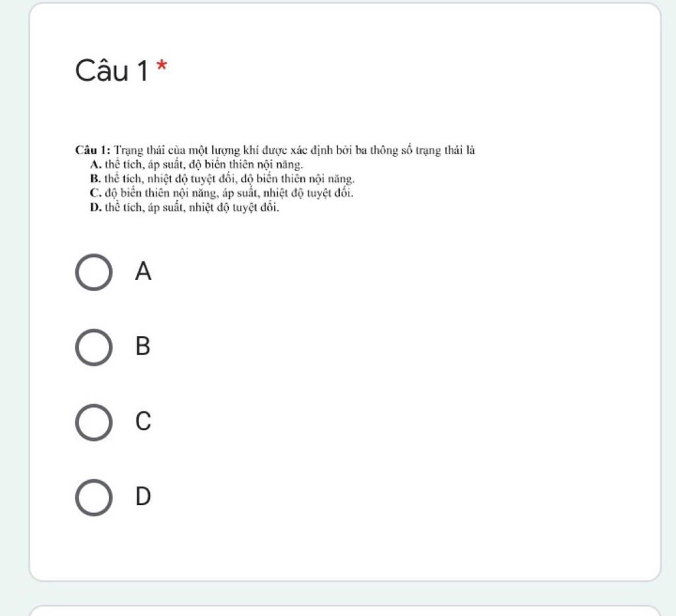Click the red required asterisk
This screenshot has height=616, width=676.
point(162,65)
